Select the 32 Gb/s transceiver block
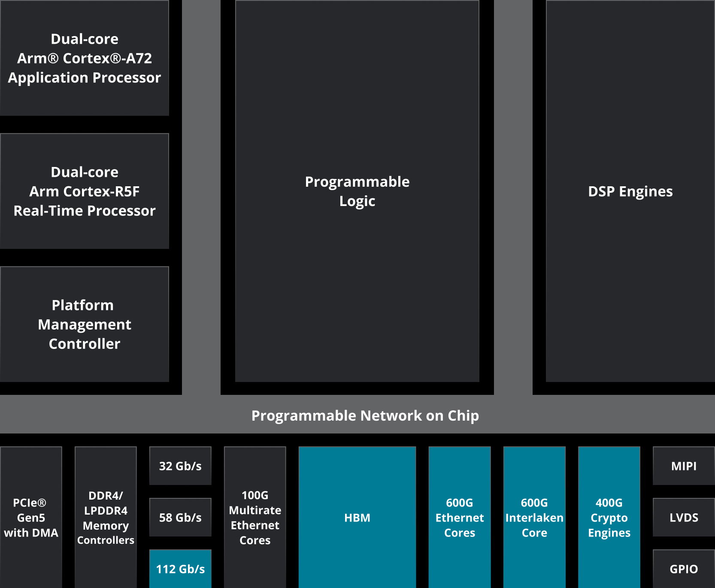Viewport: 715px width, 588px height. tap(180, 465)
